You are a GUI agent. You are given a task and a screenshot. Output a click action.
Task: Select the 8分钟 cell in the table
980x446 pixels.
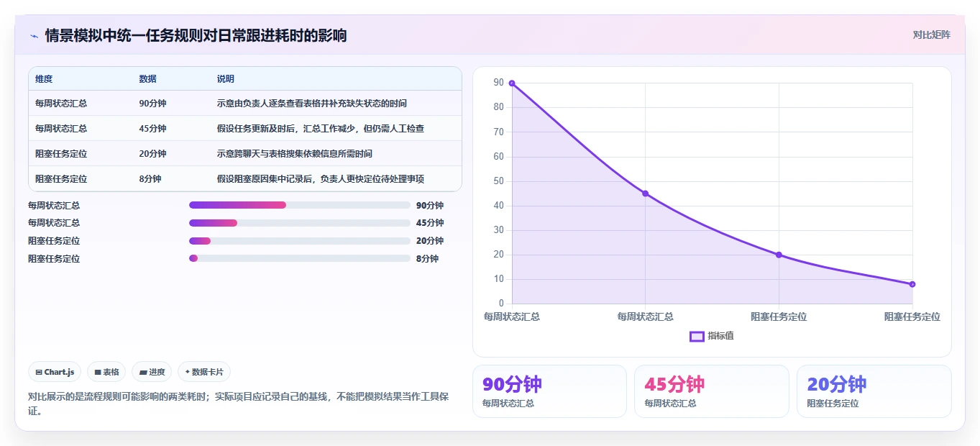(x=150, y=179)
